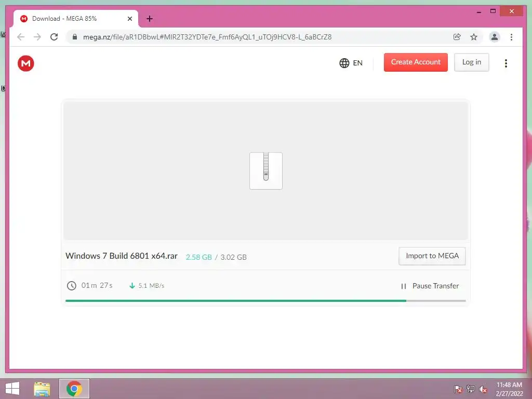Click the file name Windows 7 Build 6801 x64.rar
The height and width of the screenshot is (399, 532).
pyautogui.click(x=122, y=256)
